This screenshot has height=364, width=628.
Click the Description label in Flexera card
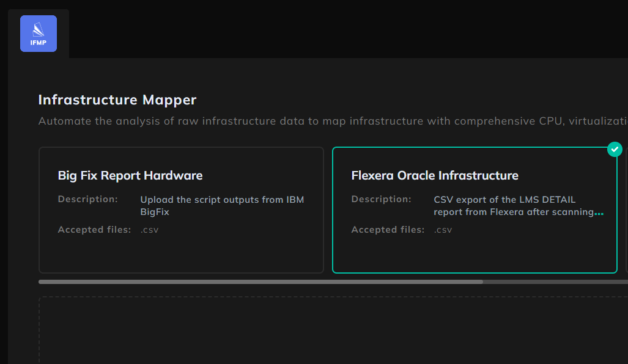pyautogui.click(x=382, y=199)
